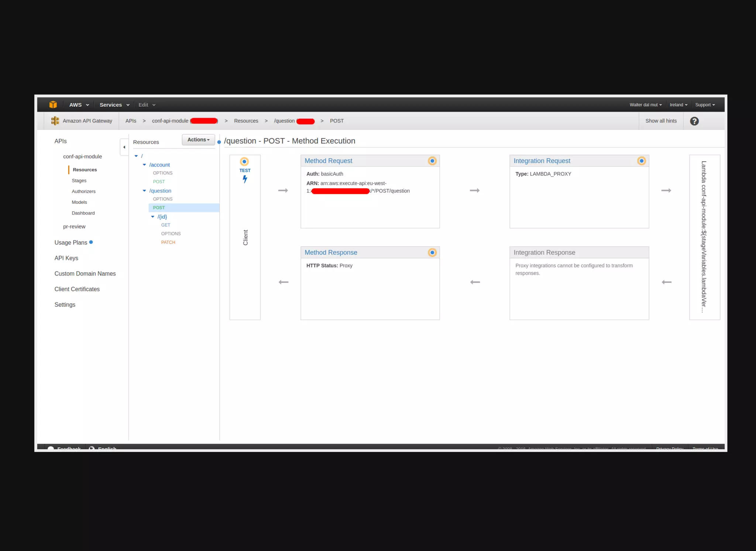Click the Method Request hint dot

point(432,161)
